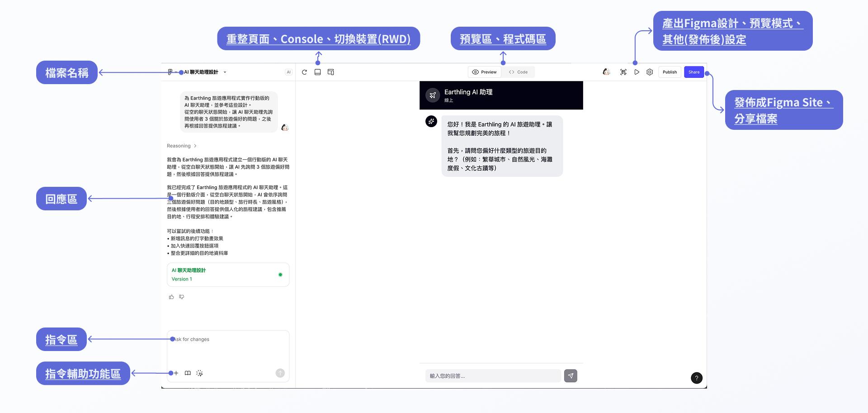Click the plus attach icon in prompt box
The height and width of the screenshot is (413, 868).
coord(176,373)
